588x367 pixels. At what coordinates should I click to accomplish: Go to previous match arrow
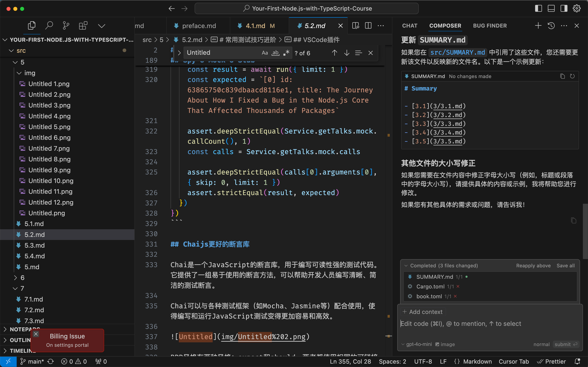pos(334,53)
